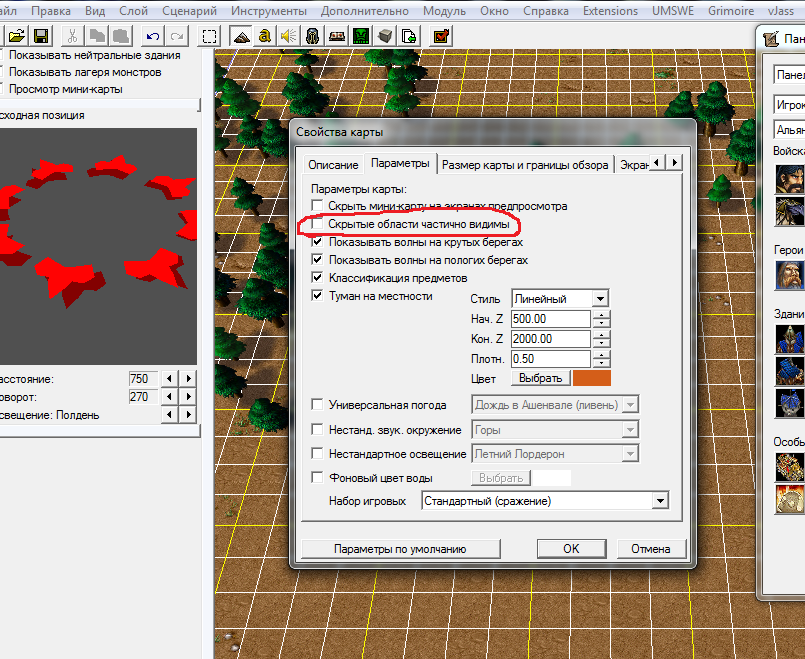Tick Скрытые области частично видимы checkbox
The image size is (805, 659).
[317, 224]
